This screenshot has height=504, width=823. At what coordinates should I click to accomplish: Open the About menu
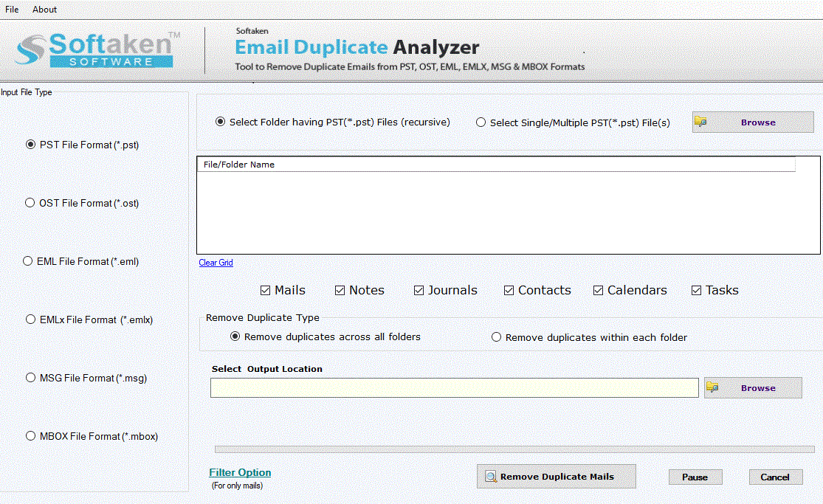[44, 10]
